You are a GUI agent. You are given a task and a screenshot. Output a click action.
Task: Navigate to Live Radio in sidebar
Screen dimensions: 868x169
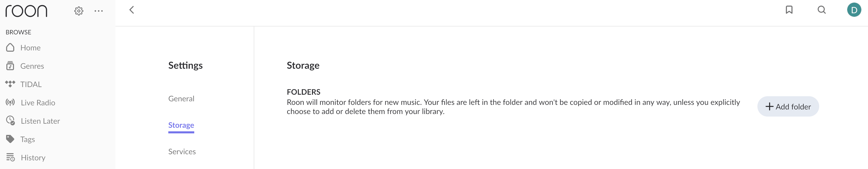coord(38,103)
